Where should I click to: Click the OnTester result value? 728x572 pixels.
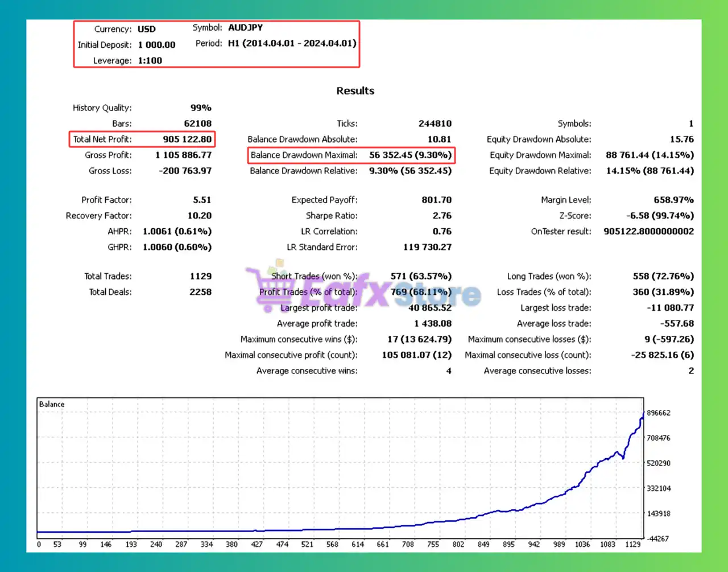(648, 232)
